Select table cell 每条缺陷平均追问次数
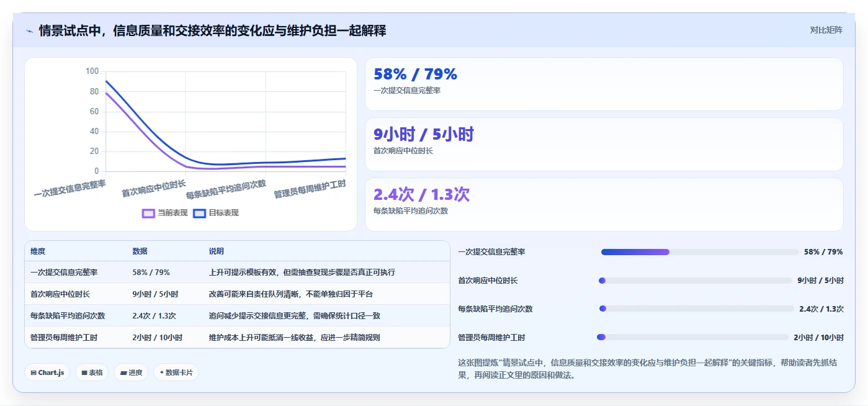868x406 pixels. pos(68,316)
